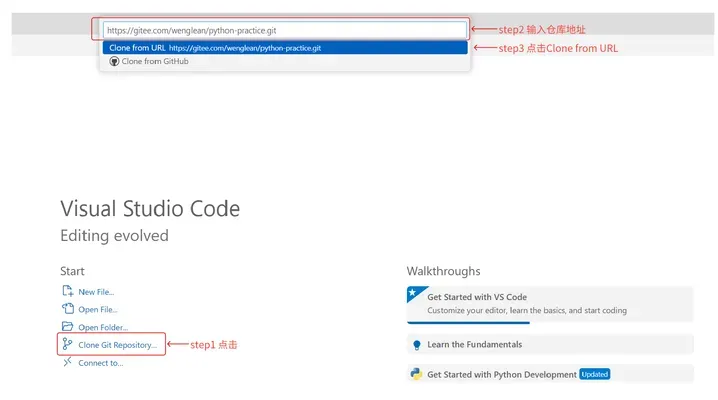This screenshot has width=718, height=400.
Task: Click the repository URL input field
Action: pyautogui.click(x=284, y=30)
